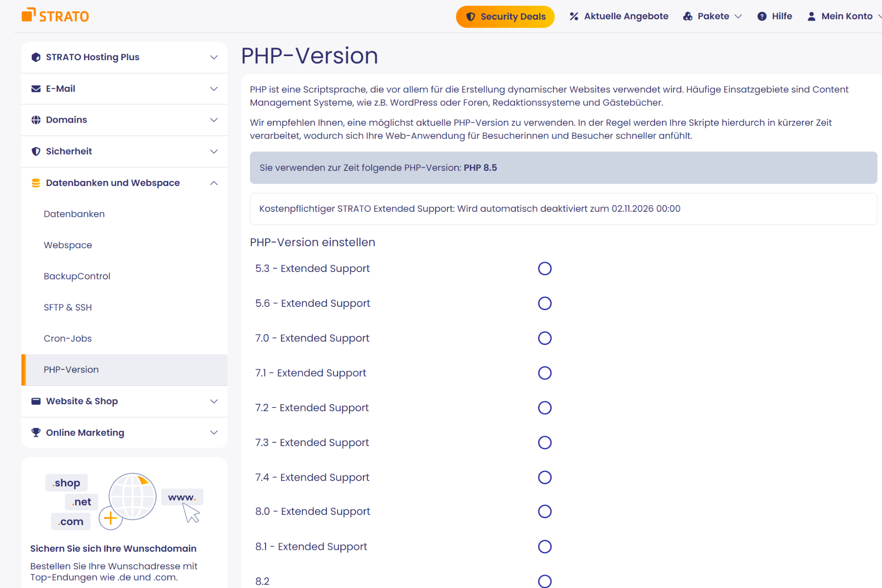Select PHP 5.3 Extended Support radio button
This screenshot has width=882, height=588.
point(545,268)
